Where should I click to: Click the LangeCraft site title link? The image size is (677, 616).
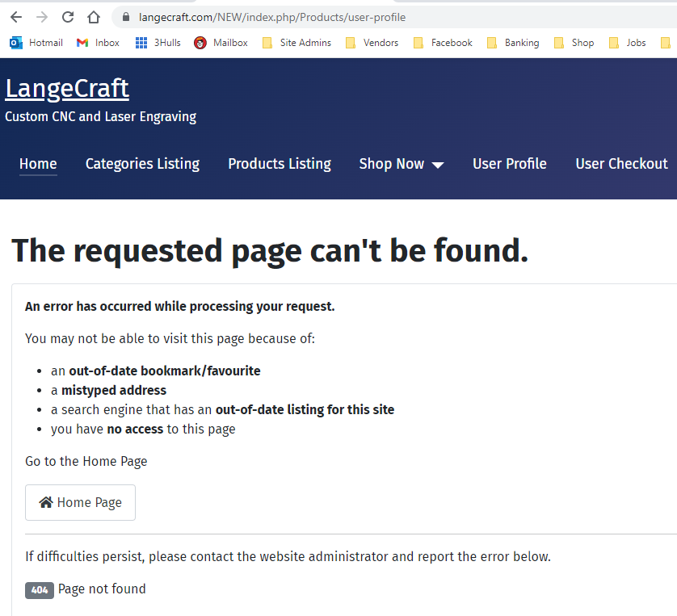(x=67, y=89)
